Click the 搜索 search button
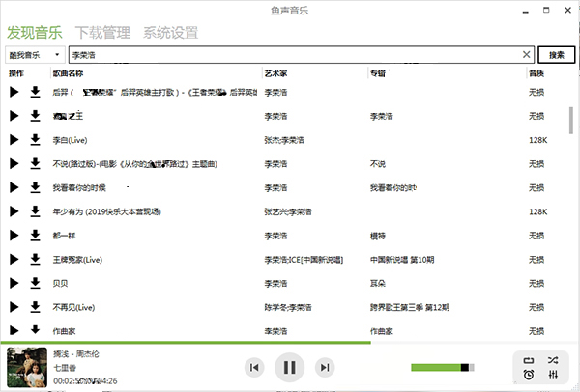 pyautogui.click(x=557, y=55)
